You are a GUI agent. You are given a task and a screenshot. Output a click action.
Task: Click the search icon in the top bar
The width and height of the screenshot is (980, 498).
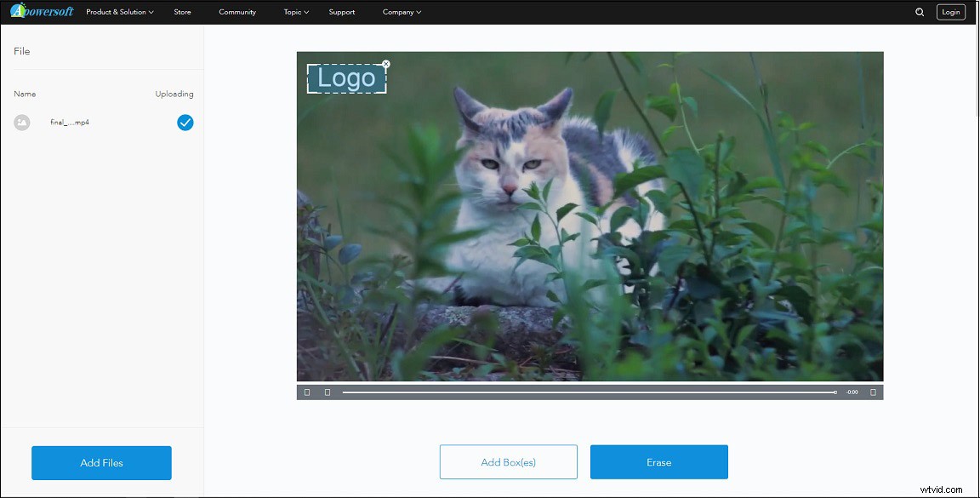click(920, 11)
